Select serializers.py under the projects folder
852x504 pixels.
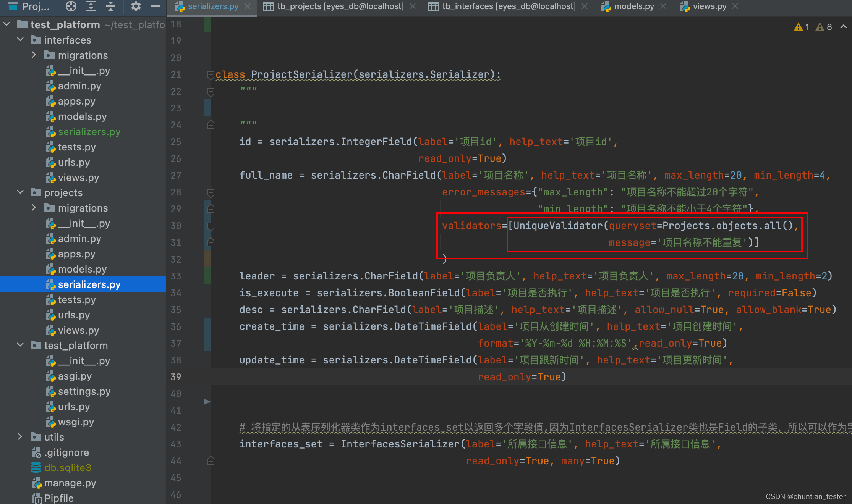pyautogui.click(x=89, y=284)
